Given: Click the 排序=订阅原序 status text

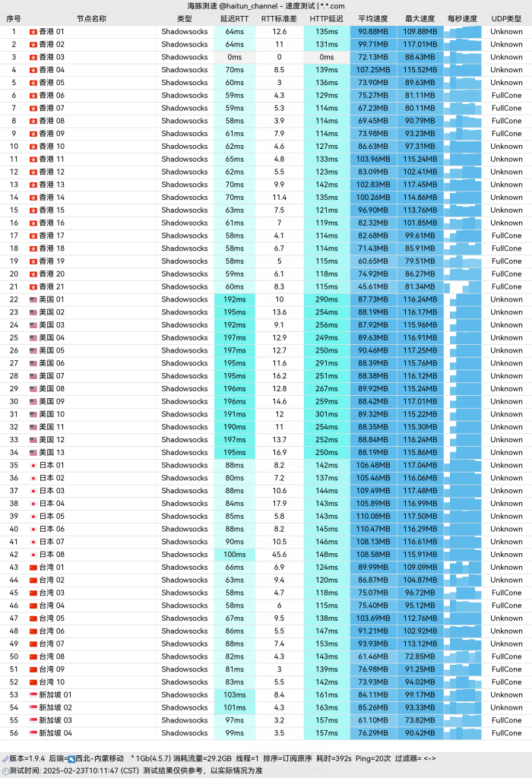Looking at the screenshot, I should (287, 759).
